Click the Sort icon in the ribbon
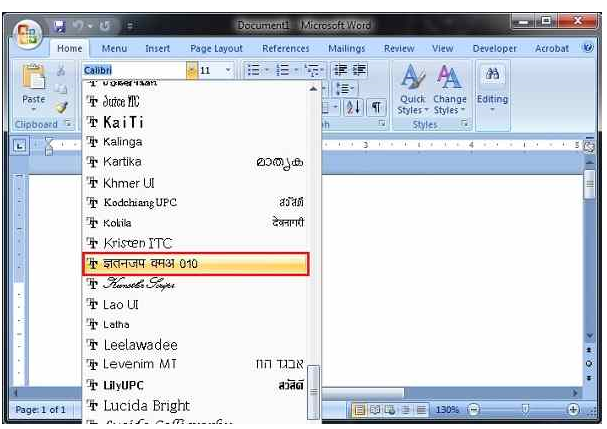The image size is (607, 429). (356, 106)
